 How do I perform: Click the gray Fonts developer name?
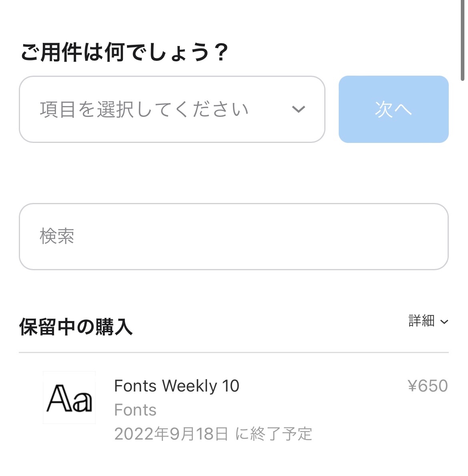point(135,410)
